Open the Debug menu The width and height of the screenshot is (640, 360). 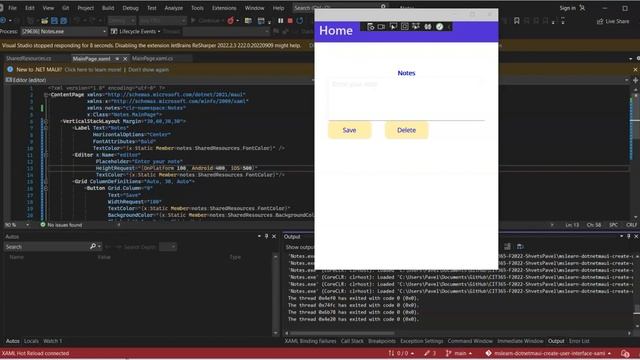click(x=130, y=8)
